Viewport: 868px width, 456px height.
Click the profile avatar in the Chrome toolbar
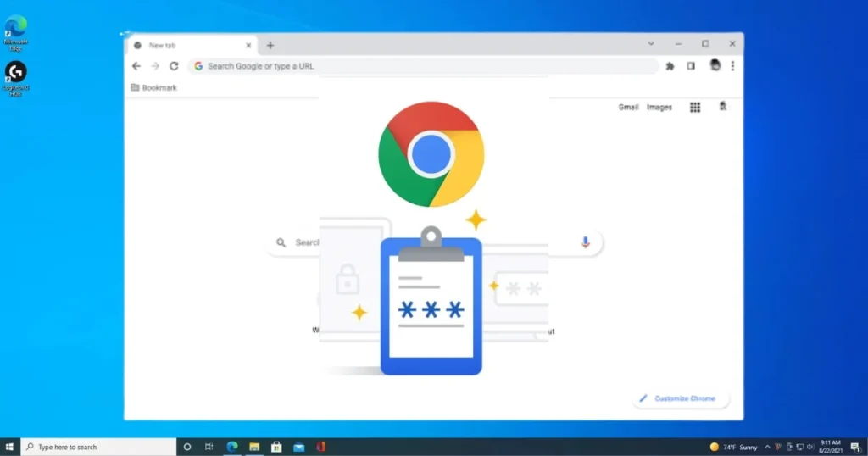(x=715, y=65)
